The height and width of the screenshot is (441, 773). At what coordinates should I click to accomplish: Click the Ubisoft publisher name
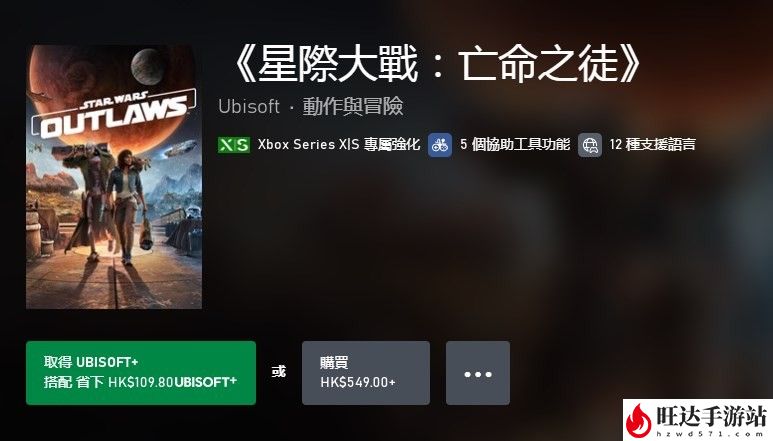pyautogui.click(x=249, y=106)
